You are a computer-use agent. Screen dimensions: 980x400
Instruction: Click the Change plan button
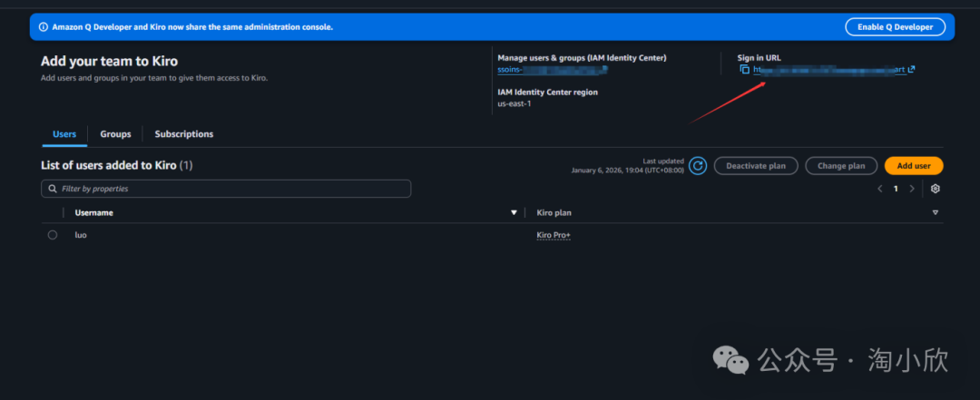[841, 166]
